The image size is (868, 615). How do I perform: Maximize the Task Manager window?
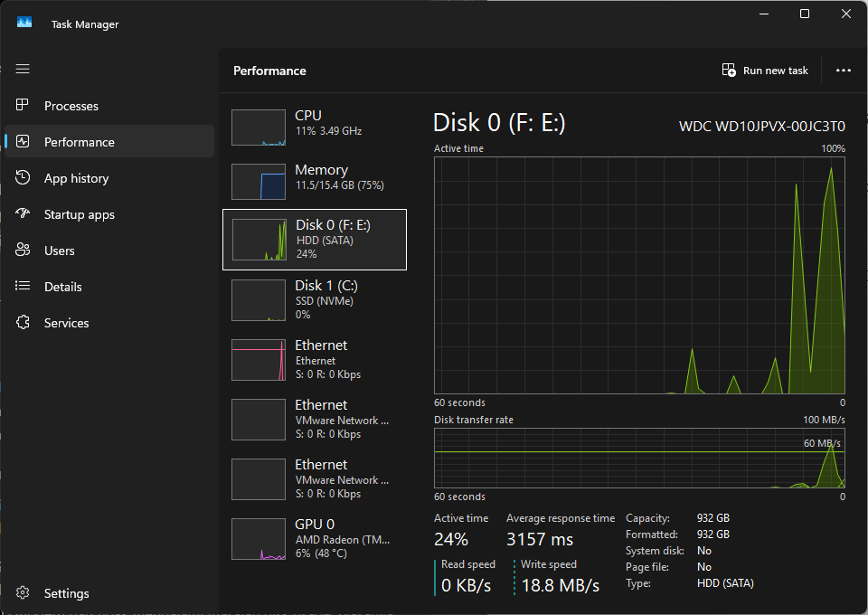click(x=805, y=14)
